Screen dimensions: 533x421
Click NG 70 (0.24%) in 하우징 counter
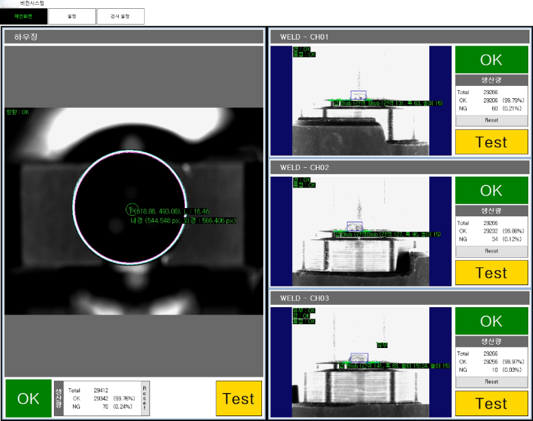click(102, 406)
